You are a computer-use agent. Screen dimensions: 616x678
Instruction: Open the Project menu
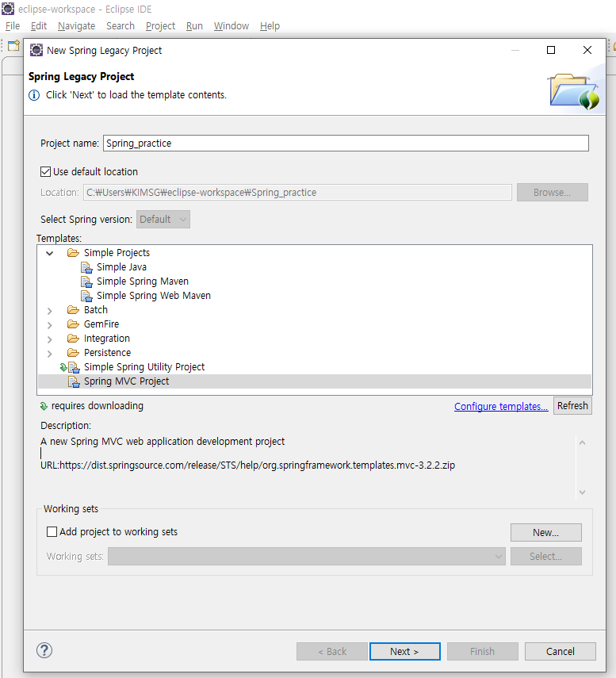click(160, 26)
